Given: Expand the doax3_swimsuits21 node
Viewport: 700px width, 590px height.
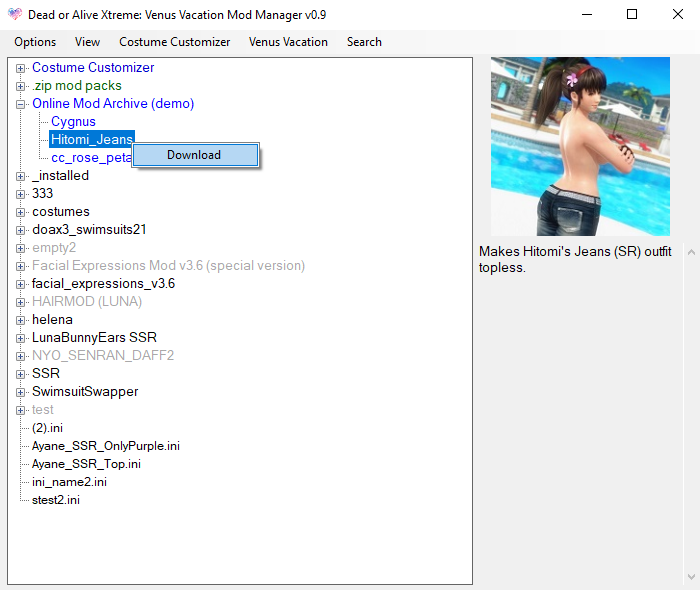Looking at the screenshot, I should (x=20, y=230).
